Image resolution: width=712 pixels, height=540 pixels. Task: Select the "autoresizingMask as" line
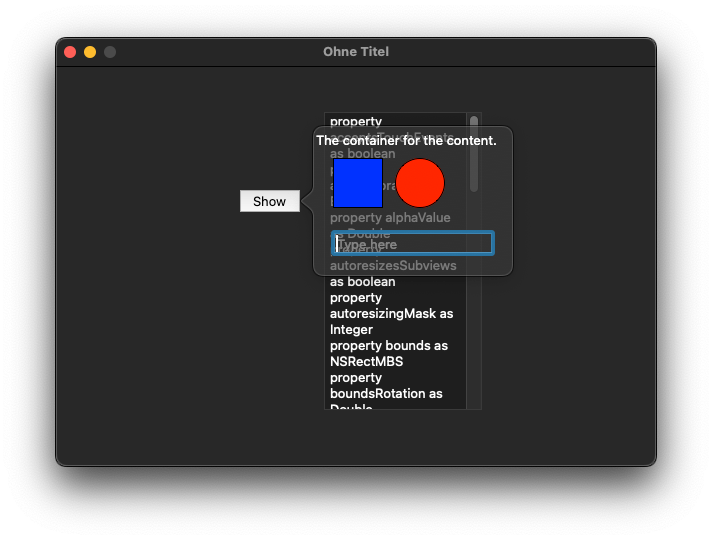click(x=391, y=313)
